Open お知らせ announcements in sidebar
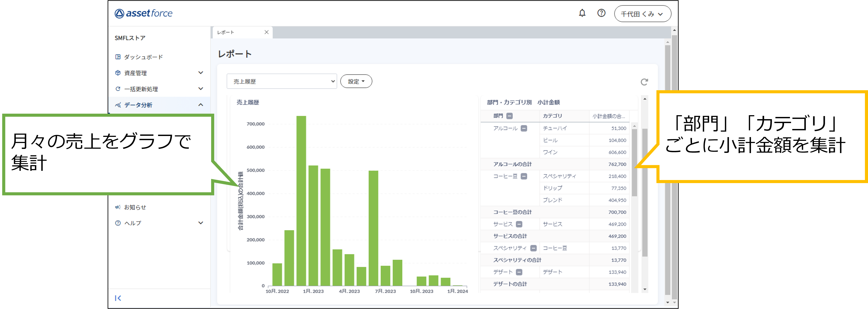Image resolution: width=868 pixels, height=309 pixels. (x=135, y=207)
